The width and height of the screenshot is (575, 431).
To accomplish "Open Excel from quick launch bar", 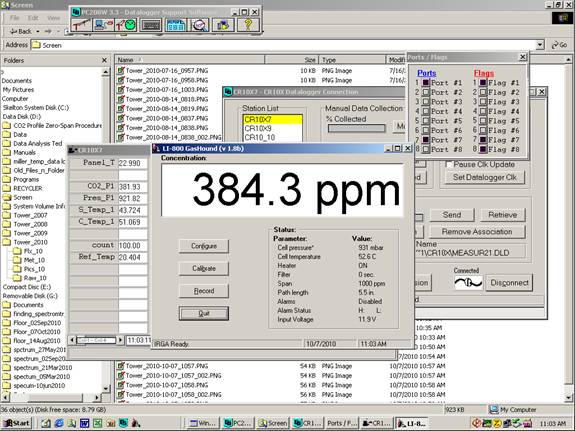I will 97,423.
